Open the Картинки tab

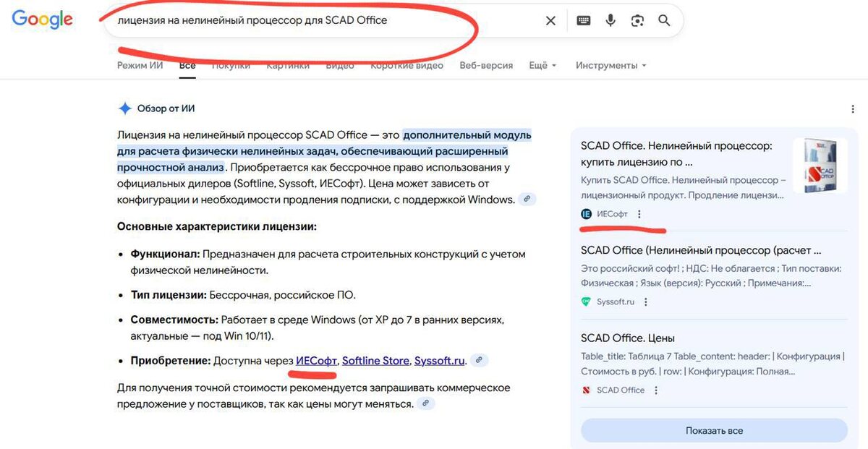pyautogui.click(x=288, y=65)
